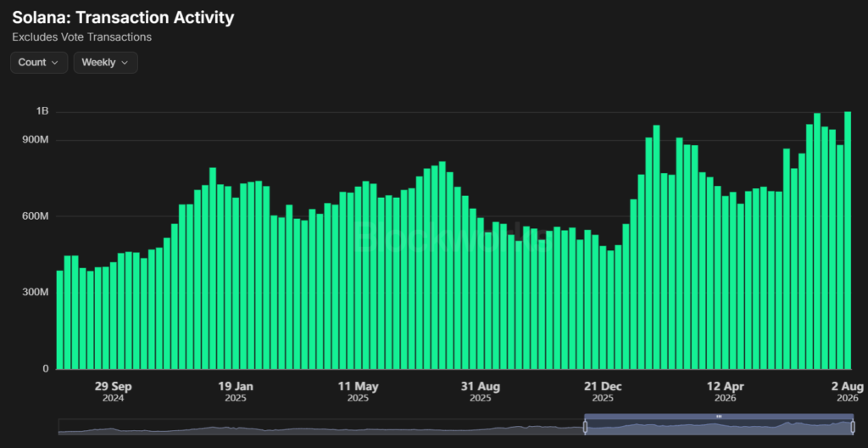Open the Count metric dropdown
This screenshot has width=868, height=448.
click(39, 63)
